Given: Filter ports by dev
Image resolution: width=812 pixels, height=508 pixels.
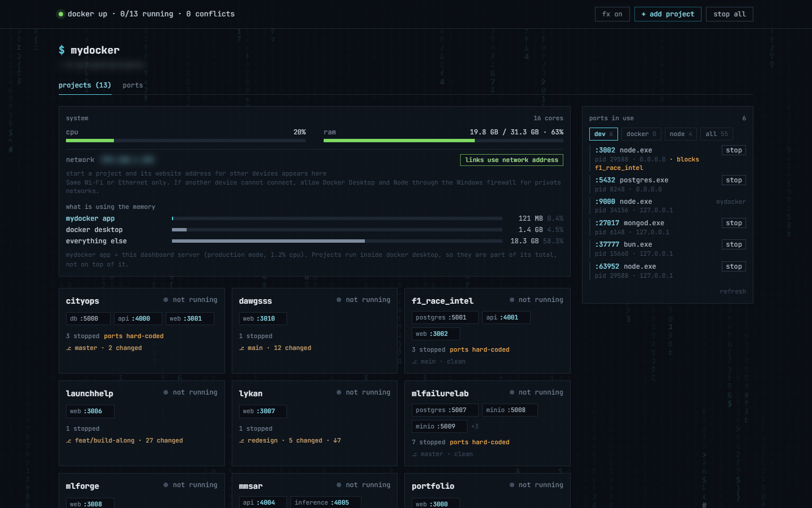Looking at the screenshot, I should tap(603, 134).
